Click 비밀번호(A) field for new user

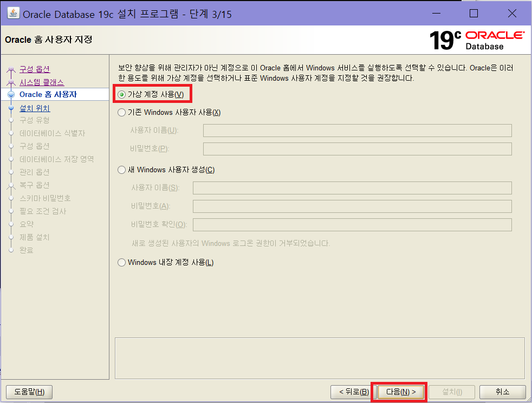(352, 206)
